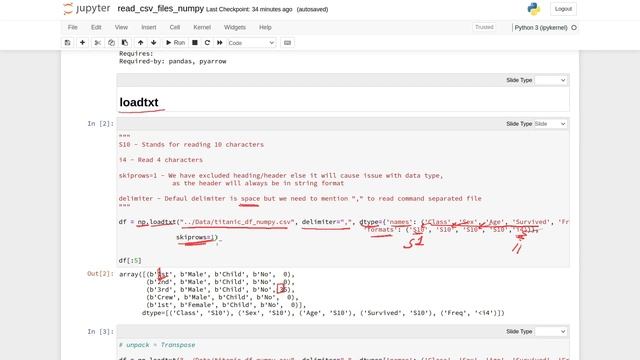The width and height of the screenshot is (640, 360).
Task: Open the Widgets menu
Action: [x=235, y=27]
